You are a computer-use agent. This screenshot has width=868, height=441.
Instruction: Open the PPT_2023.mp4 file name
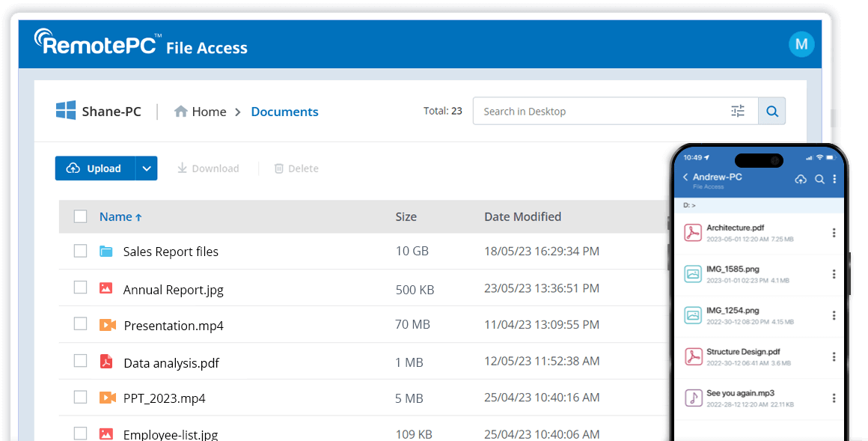165,398
